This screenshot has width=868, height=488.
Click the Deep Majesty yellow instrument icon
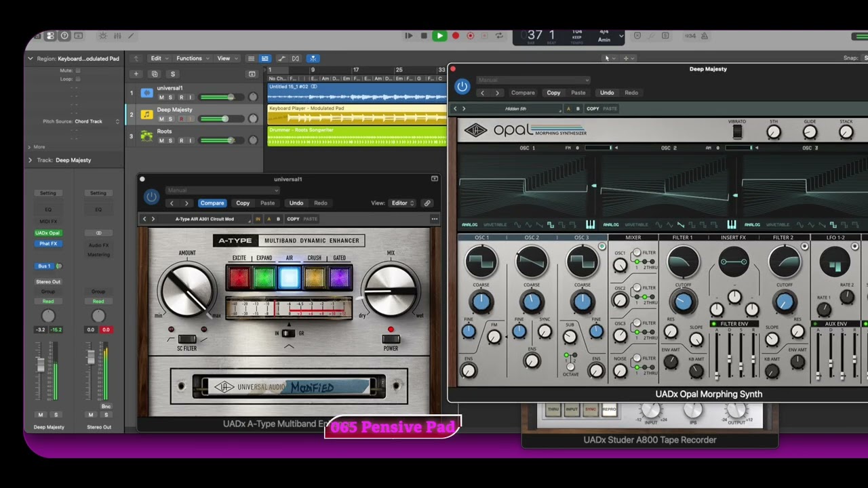[x=146, y=115]
